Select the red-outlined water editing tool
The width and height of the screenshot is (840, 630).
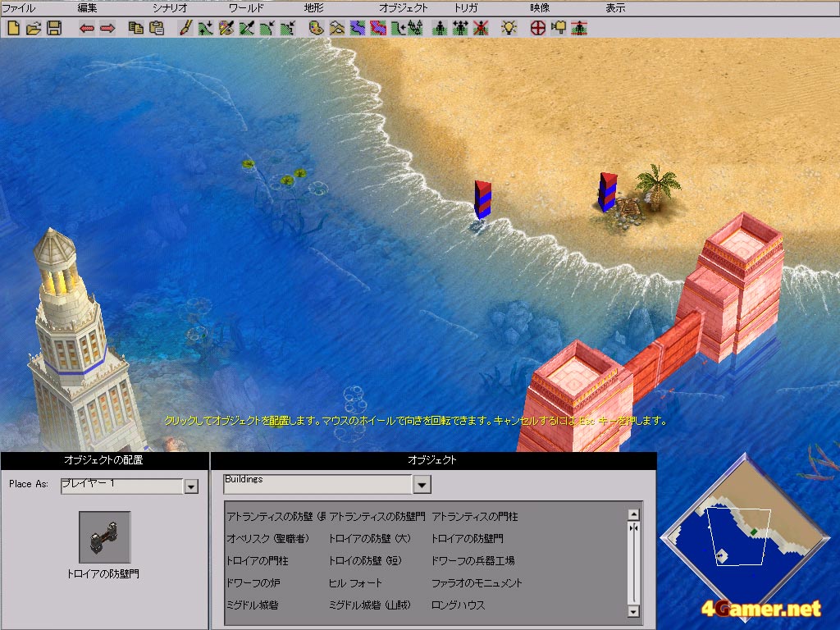pyautogui.click(x=377, y=28)
